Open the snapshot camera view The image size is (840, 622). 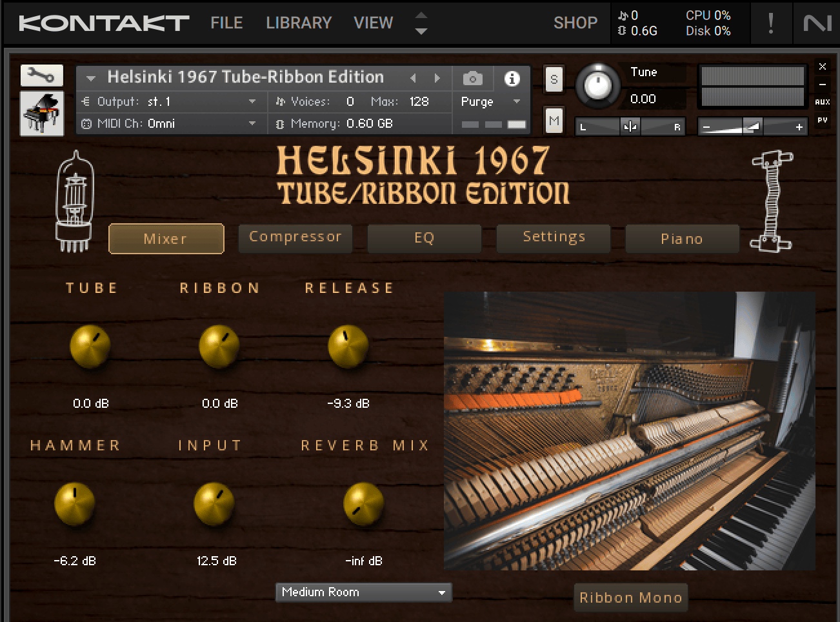(x=472, y=79)
